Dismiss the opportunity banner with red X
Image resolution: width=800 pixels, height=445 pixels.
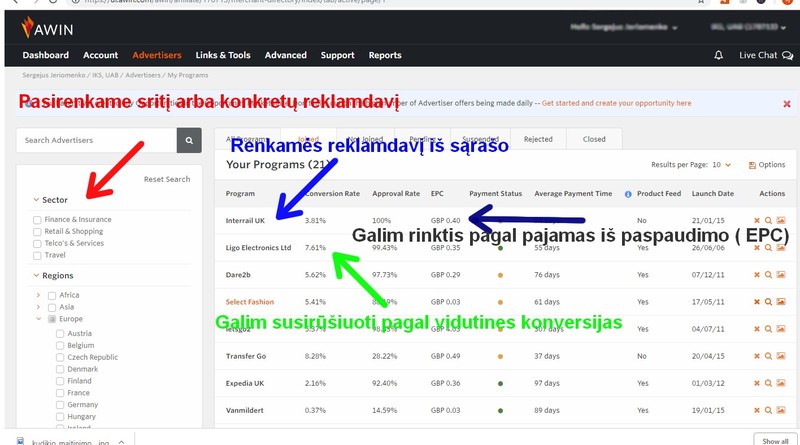click(x=787, y=104)
